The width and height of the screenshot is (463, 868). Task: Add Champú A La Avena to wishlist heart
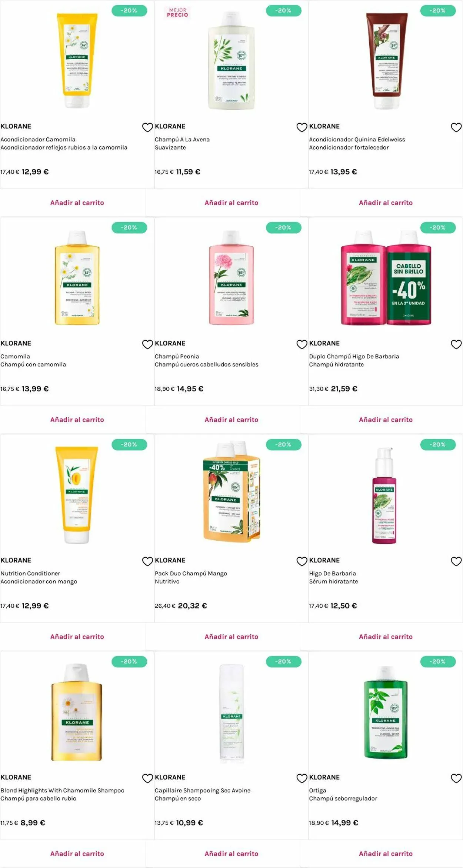(302, 127)
